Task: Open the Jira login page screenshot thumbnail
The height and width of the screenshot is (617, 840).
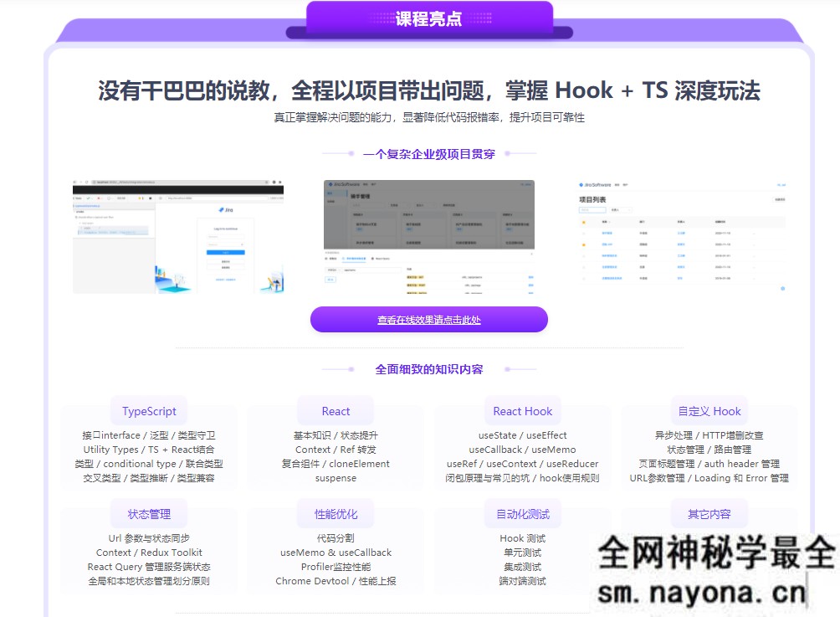Action: tap(178, 237)
